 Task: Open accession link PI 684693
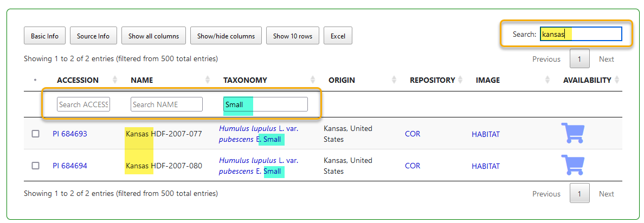(69, 134)
